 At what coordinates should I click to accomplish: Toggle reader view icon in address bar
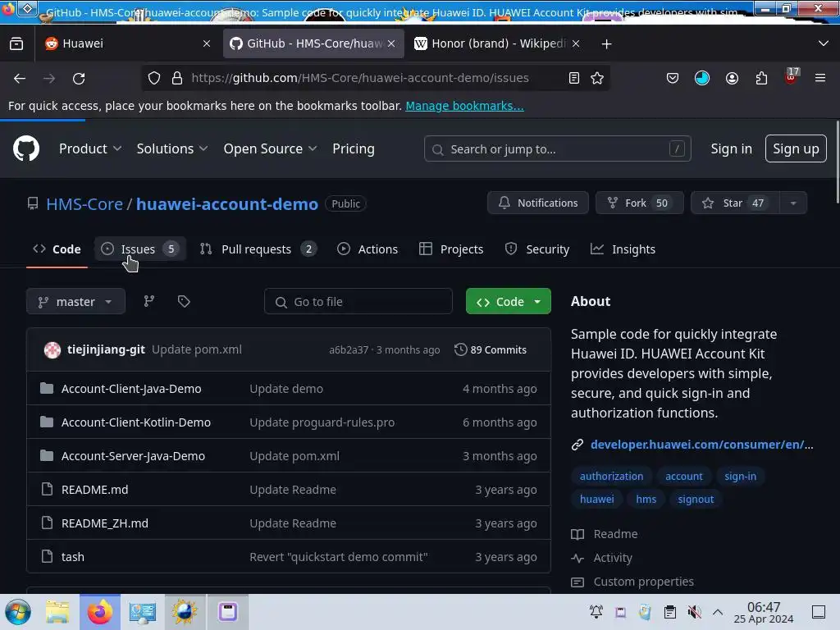[573, 78]
